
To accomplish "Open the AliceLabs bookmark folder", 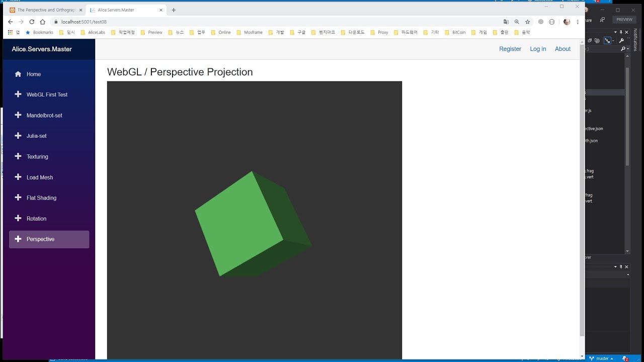I will 93,32.
